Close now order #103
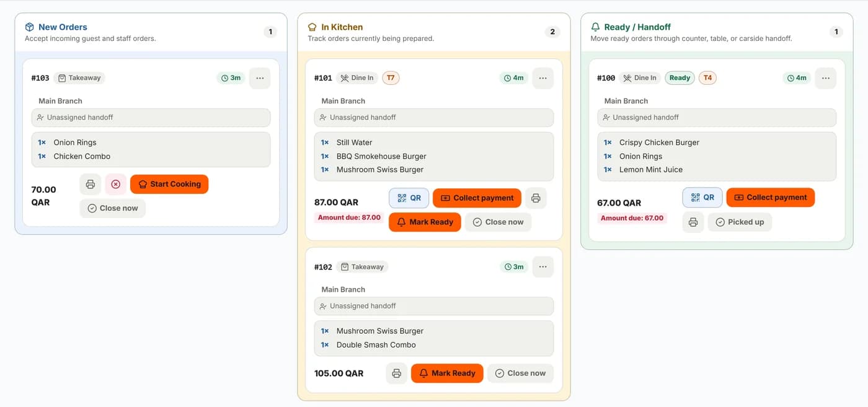The width and height of the screenshot is (868, 407). [113, 208]
